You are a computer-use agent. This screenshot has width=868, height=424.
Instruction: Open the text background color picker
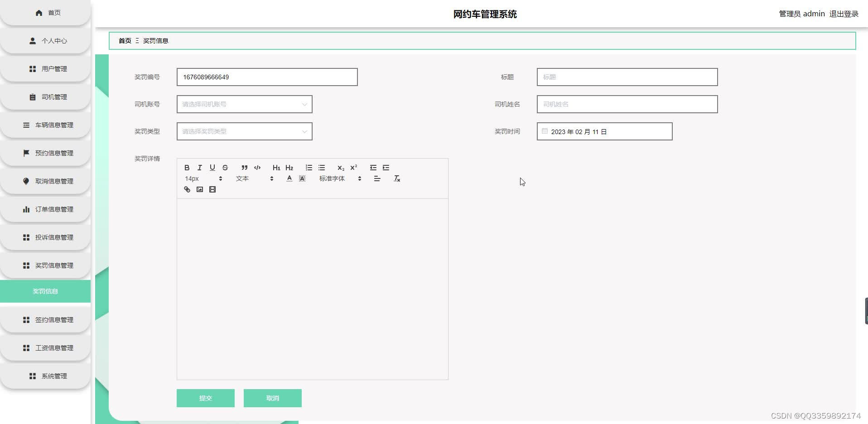302,178
